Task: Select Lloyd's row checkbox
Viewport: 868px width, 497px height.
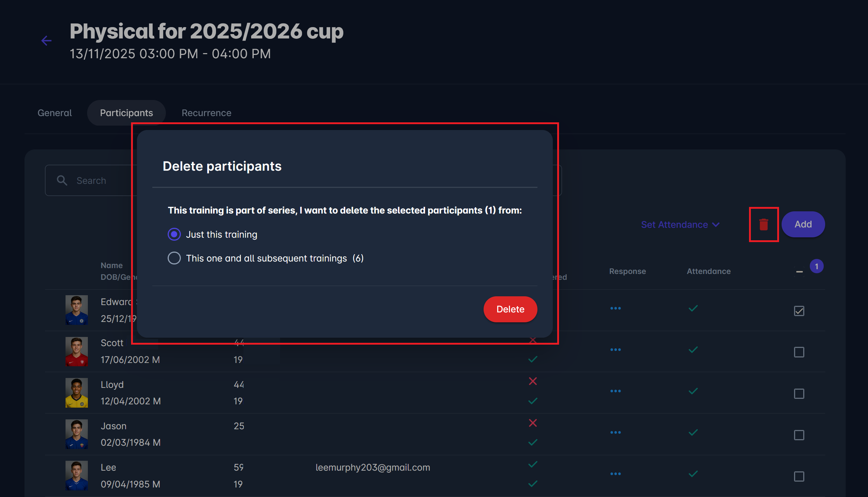Action: [x=799, y=394]
